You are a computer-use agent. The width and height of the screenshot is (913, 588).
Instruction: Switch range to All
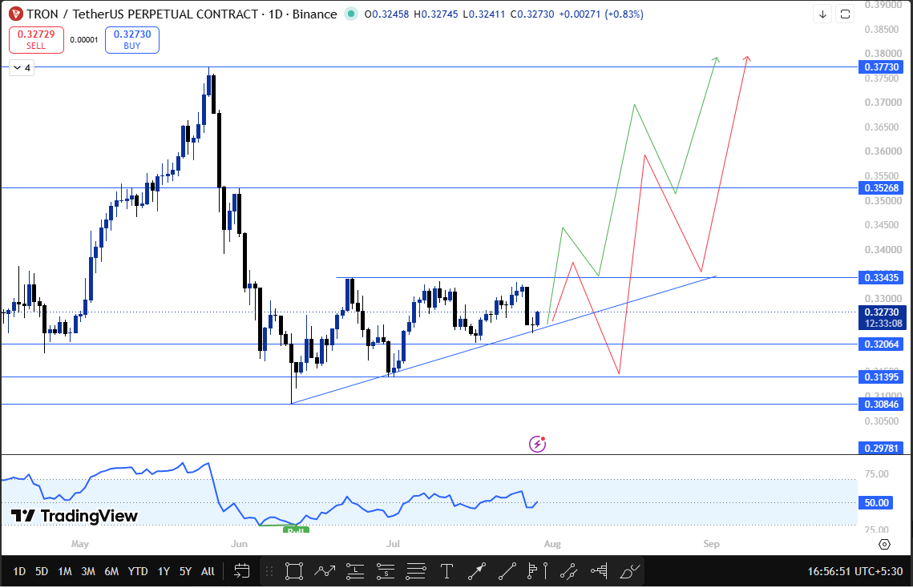(x=208, y=572)
